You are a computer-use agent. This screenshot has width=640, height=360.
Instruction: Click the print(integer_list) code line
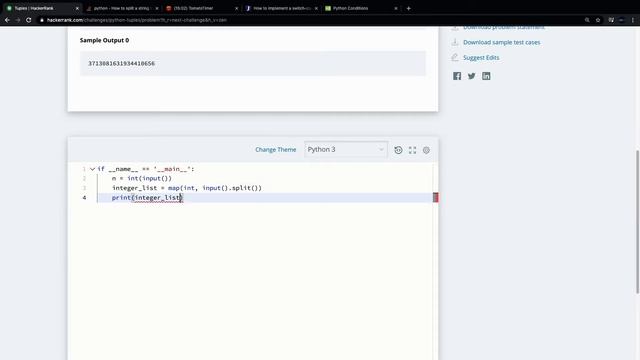(148, 198)
